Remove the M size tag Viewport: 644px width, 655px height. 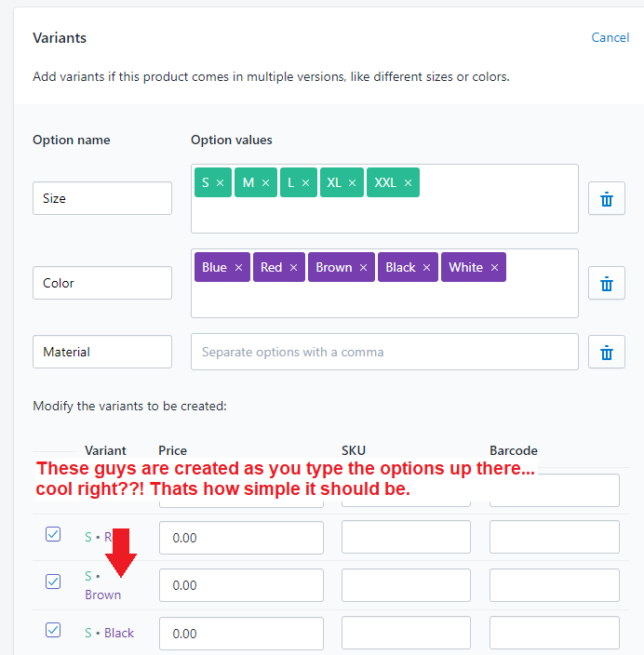[x=265, y=182]
